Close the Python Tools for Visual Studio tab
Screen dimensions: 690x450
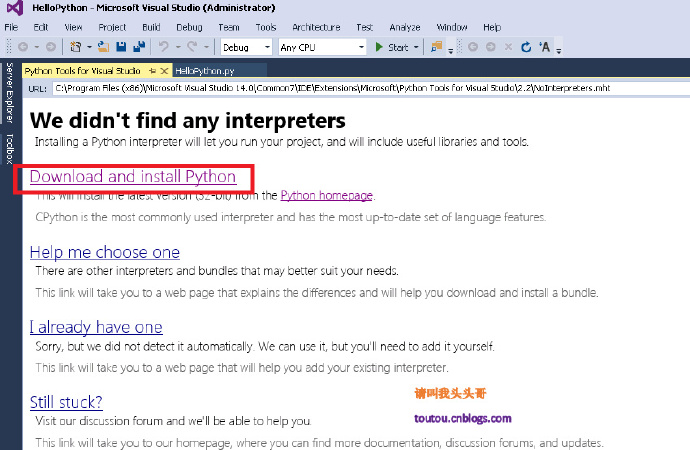click(x=164, y=71)
